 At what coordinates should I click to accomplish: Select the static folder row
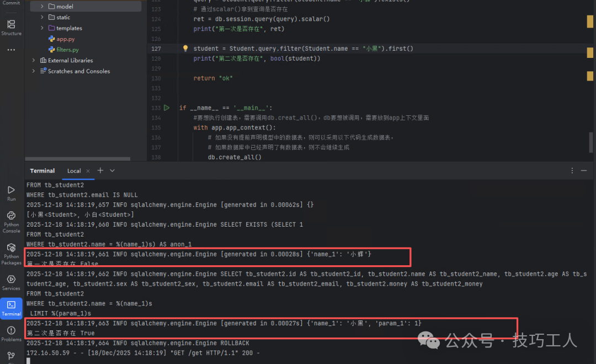[x=86, y=17]
